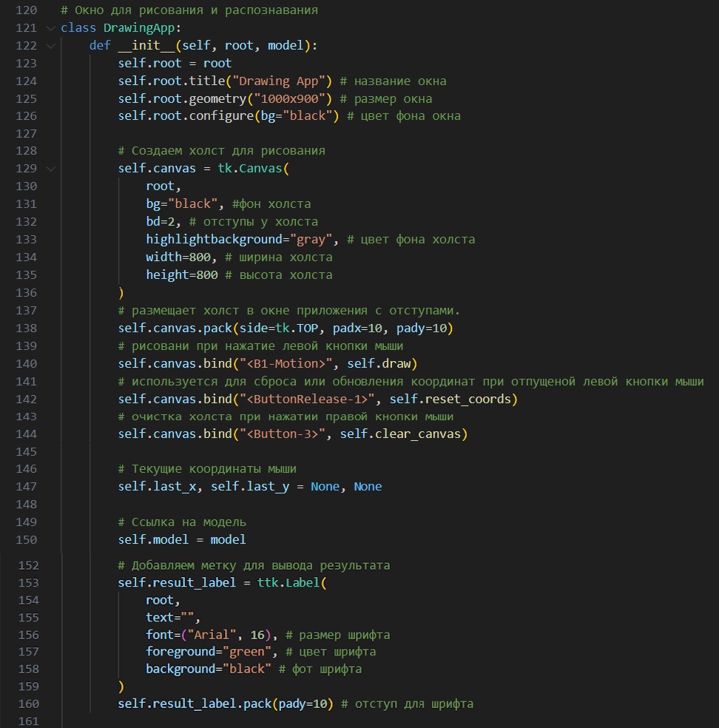This screenshot has height=728, width=719.
Task: Click the bg="black" canvas argument
Action: (x=181, y=203)
